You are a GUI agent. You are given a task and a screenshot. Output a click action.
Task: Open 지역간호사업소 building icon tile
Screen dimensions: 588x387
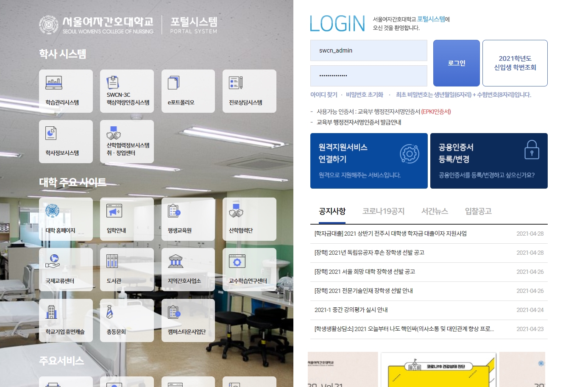click(188, 270)
